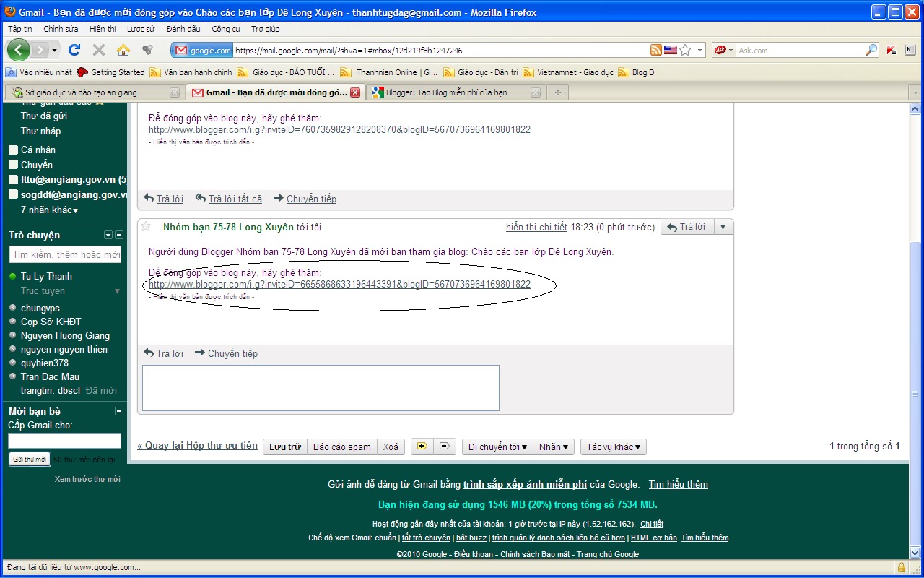Open the new tab plus button
Viewport: 924px width, 578px height.
click(x=557, y=92)
